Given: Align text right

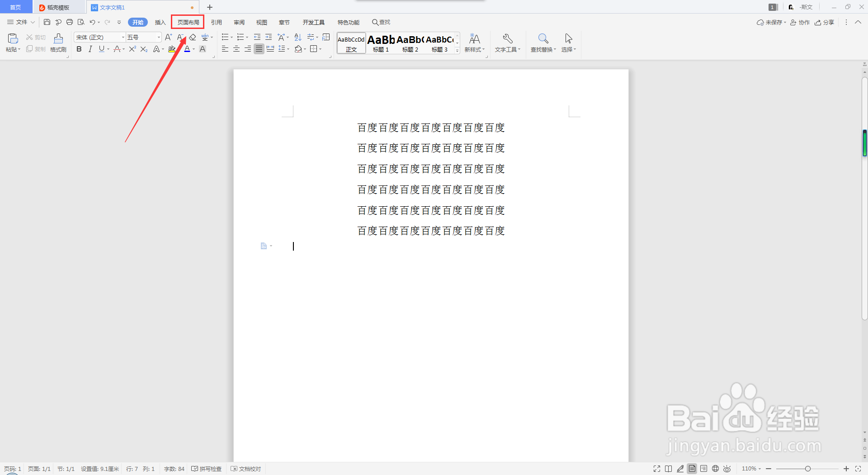Looking at the screenshot, I should point(248,49).
